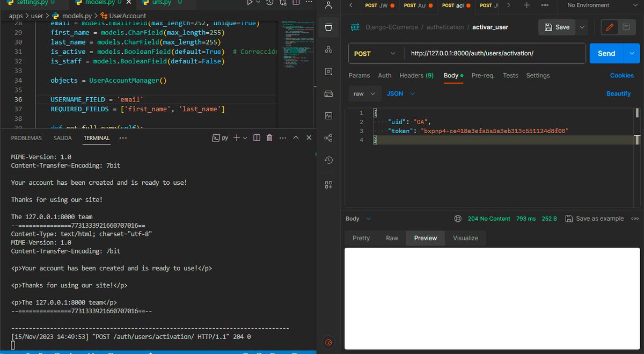Open Collections in the Postman sidebar
Screen dimensions: 644x354
328,27
